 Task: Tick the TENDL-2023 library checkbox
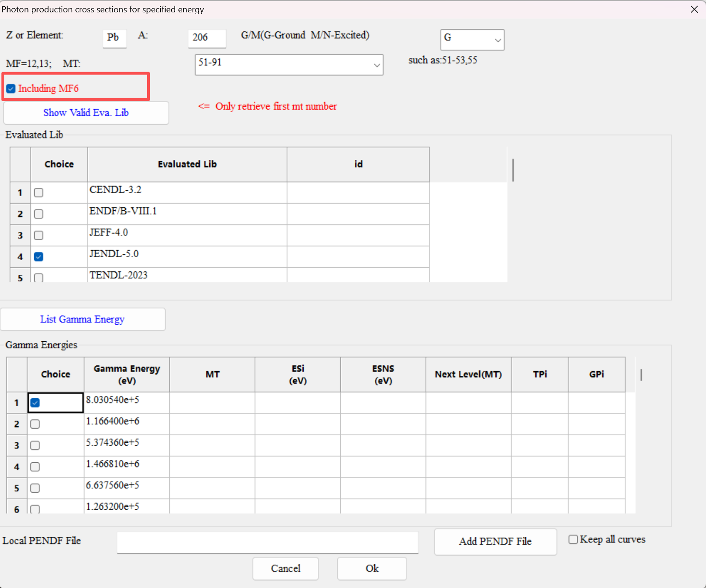point(39,278)
